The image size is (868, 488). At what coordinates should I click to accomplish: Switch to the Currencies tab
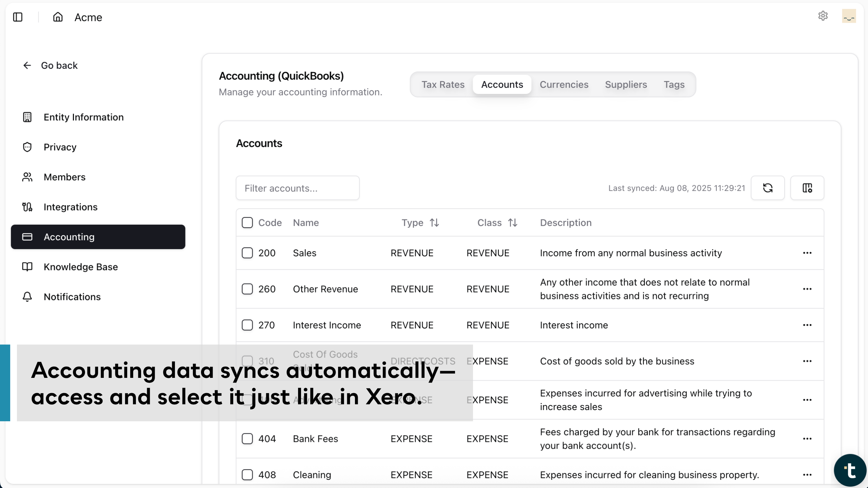pos(564,84)
